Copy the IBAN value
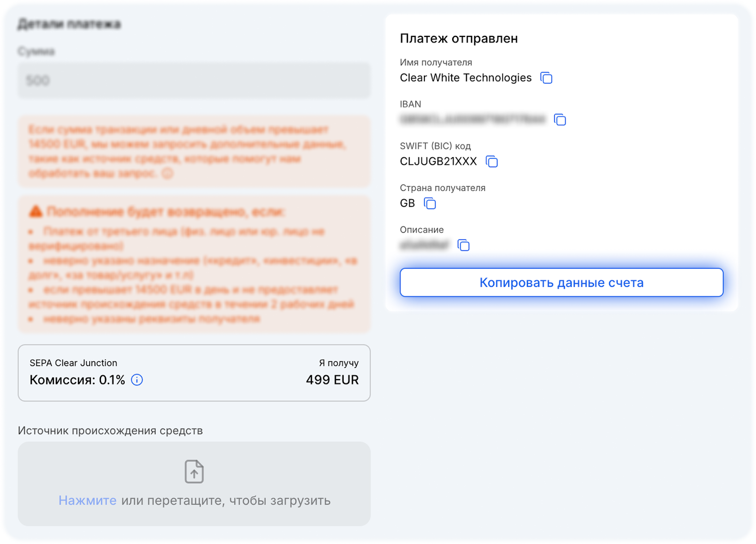This screenshot has width=756, height=544. (x=560, y=120)
